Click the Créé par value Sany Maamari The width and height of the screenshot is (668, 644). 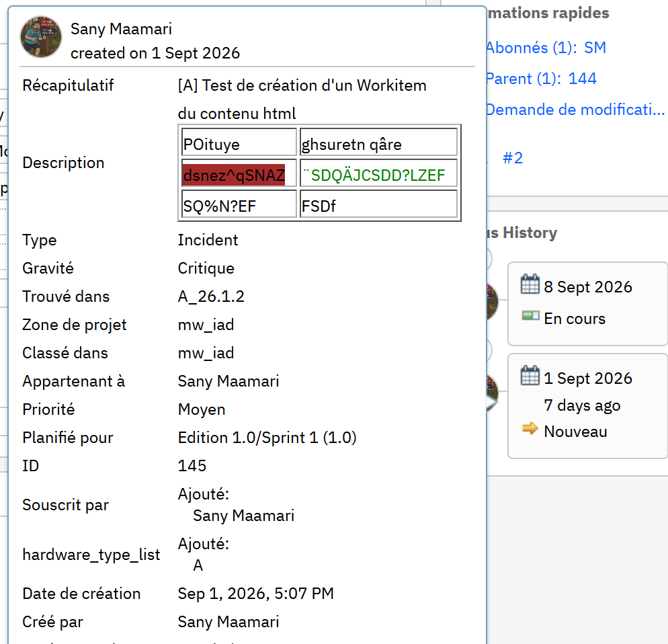[228, 622]
